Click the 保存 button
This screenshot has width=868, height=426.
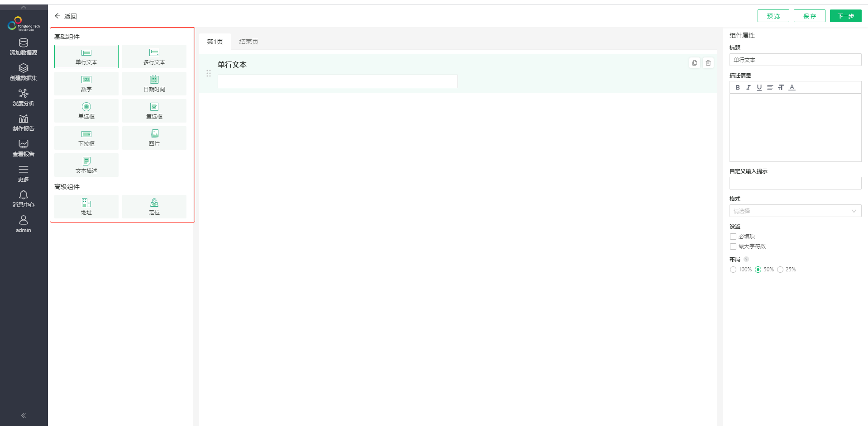(810, 16)
